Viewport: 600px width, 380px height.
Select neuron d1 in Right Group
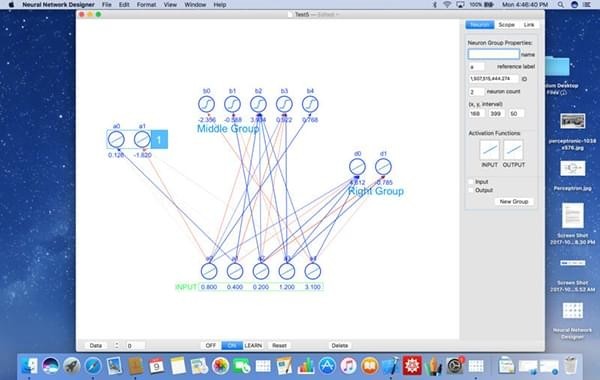click(x=383, y=167)
